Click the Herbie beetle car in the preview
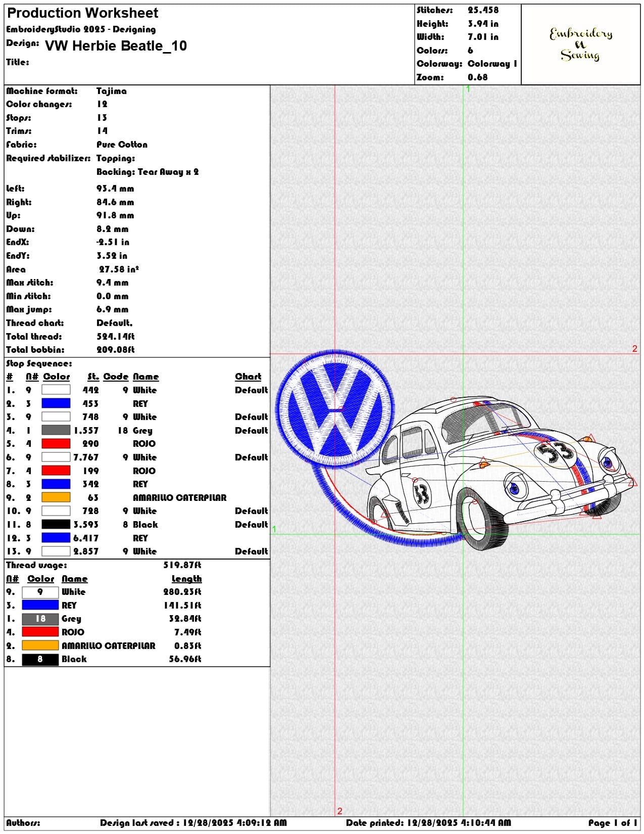The height and width of the screenshot is (834, 644). coord(500,473)
